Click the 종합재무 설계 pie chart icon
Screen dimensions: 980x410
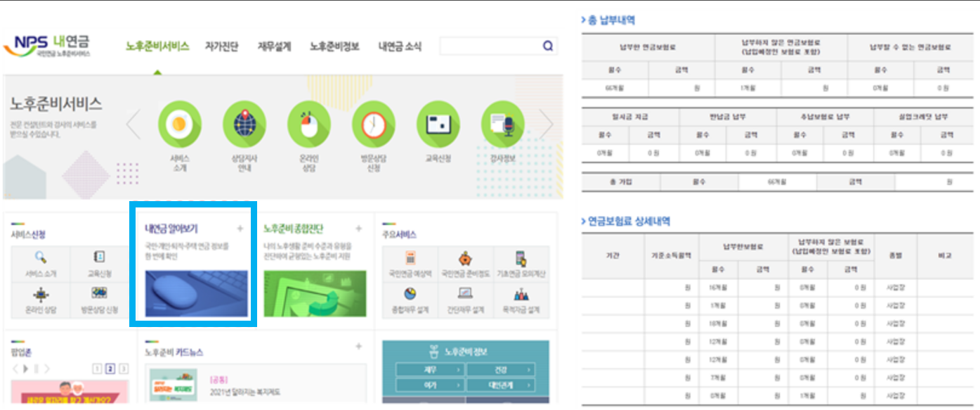(x=410, y=293)
